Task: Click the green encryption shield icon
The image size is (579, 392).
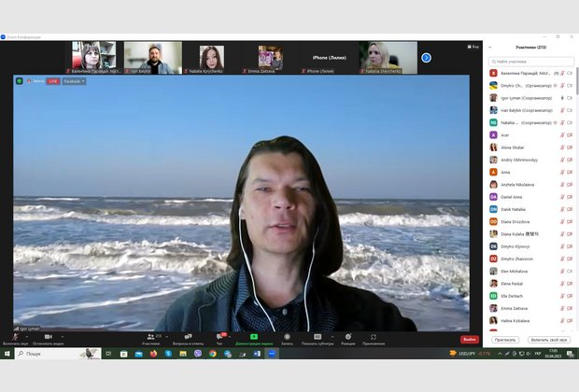Action: point(19,81)
